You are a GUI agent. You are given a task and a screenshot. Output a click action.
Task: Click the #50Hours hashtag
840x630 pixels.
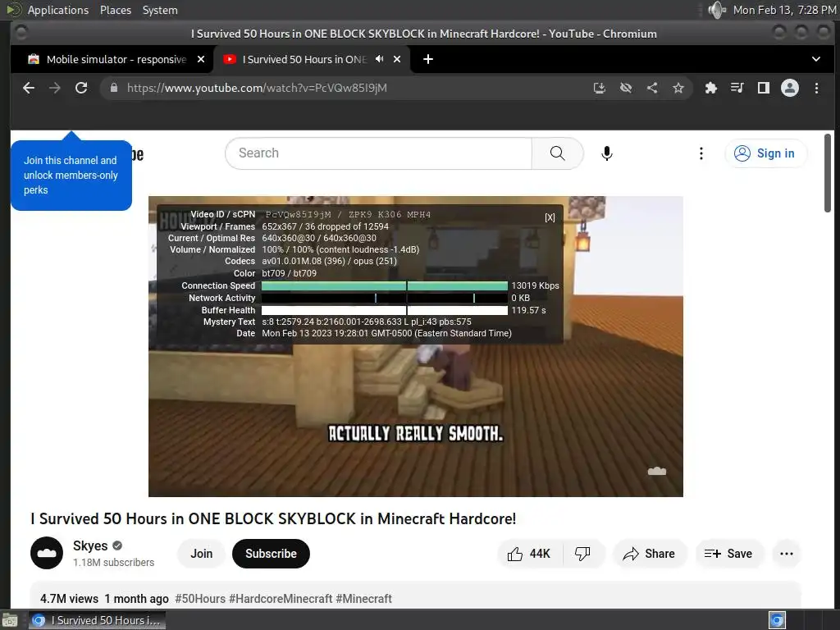[200, 598]
